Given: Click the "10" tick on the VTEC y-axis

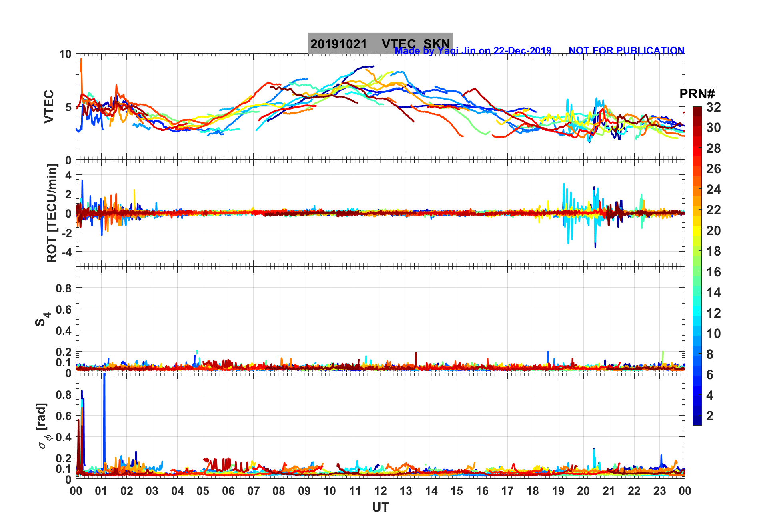Looking at the screenshot, I should point(65,54).
